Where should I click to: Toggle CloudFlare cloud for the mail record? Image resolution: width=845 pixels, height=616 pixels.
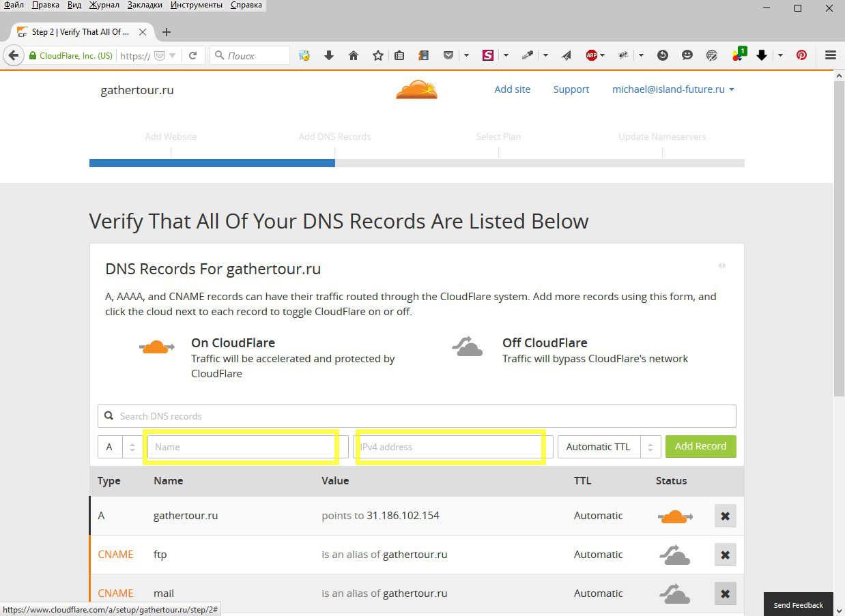coord(675,594)
